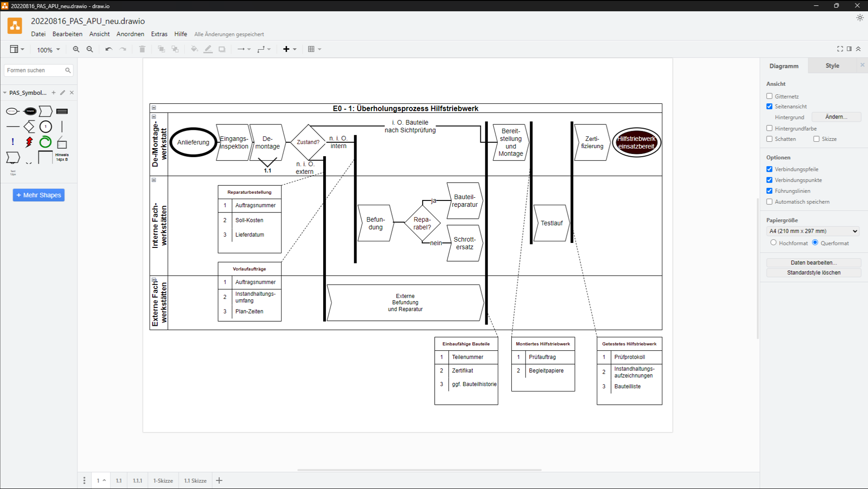Click the Mehr Shapes button
868x489 pixels.
point(38,195)
